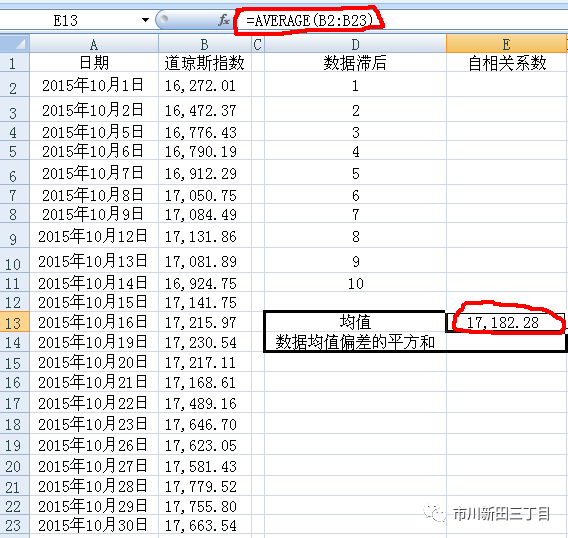Click the 数据均值偏差的平方和 cell

coord(355,342)
